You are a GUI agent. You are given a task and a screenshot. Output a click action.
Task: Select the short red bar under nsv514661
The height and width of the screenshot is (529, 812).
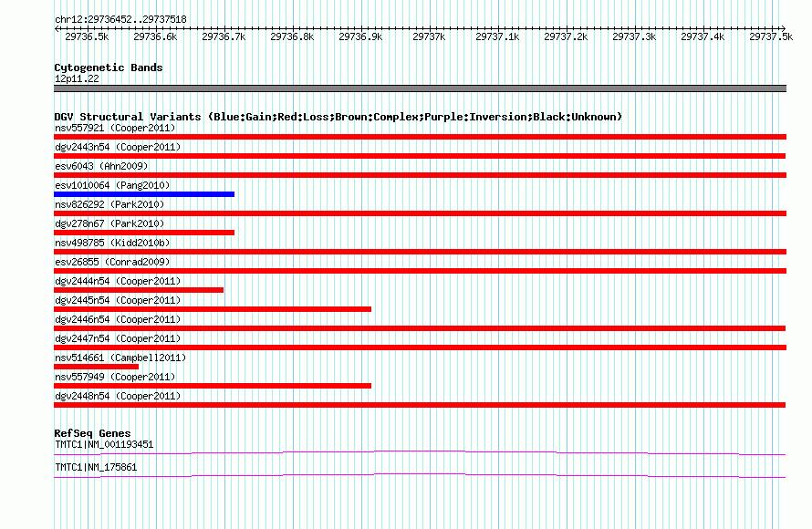pyautogui.click(x=97, y=367)
